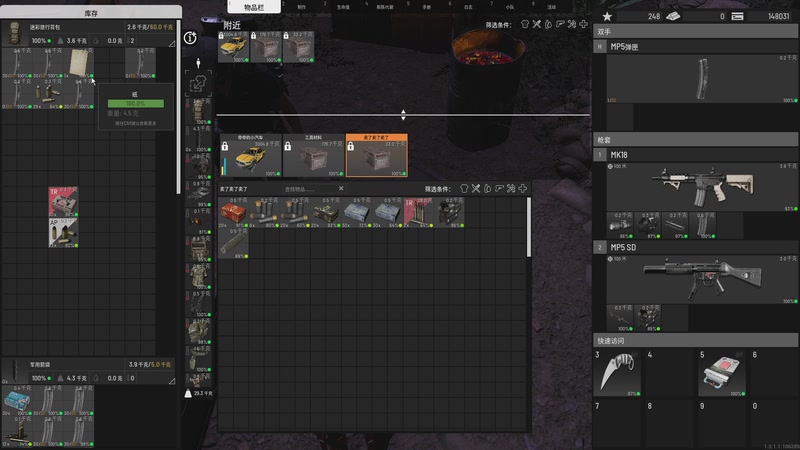Select the orange-highlighted chest card
This screenshot has height=450, width=800.
[377, 156]
